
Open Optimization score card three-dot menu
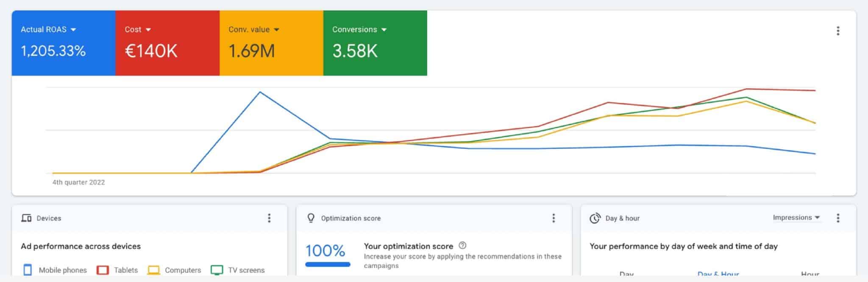(x=554, y=218)
